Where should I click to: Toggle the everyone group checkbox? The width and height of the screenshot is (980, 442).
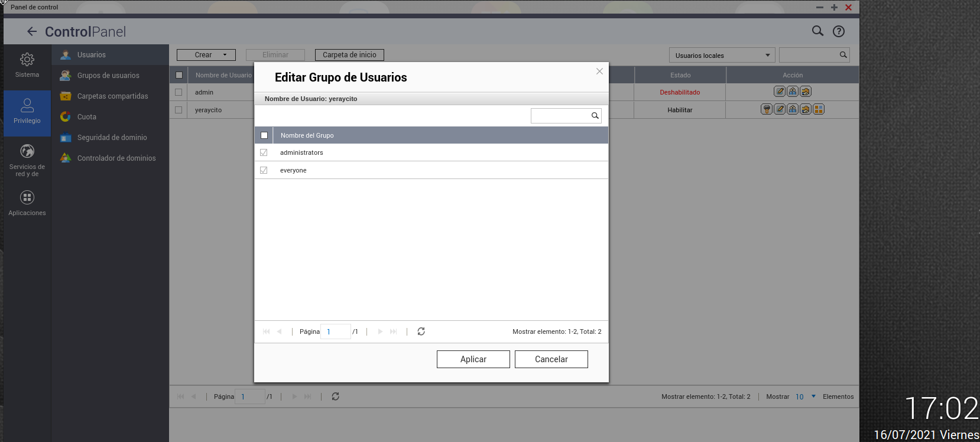[264, 170]
